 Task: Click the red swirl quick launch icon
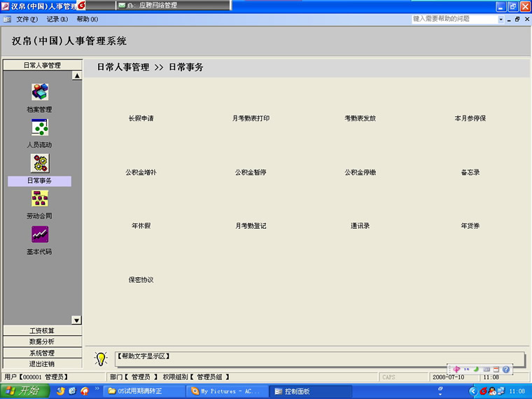(85, 391)
